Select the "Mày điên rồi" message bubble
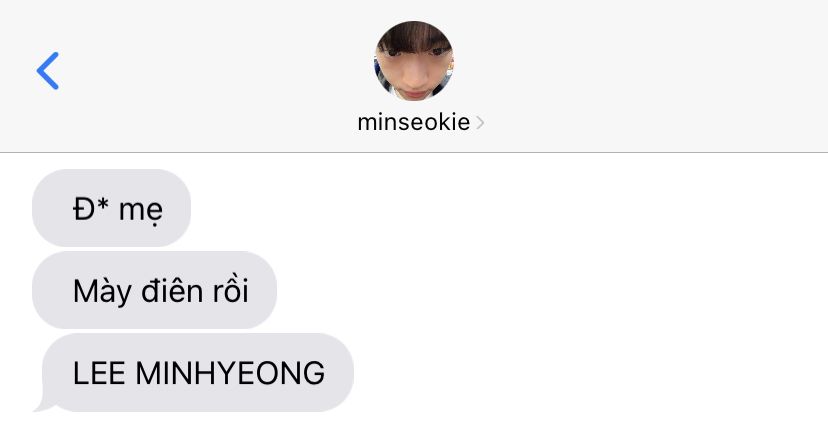Screen dimensions: 828x431 tap(154, 290)
